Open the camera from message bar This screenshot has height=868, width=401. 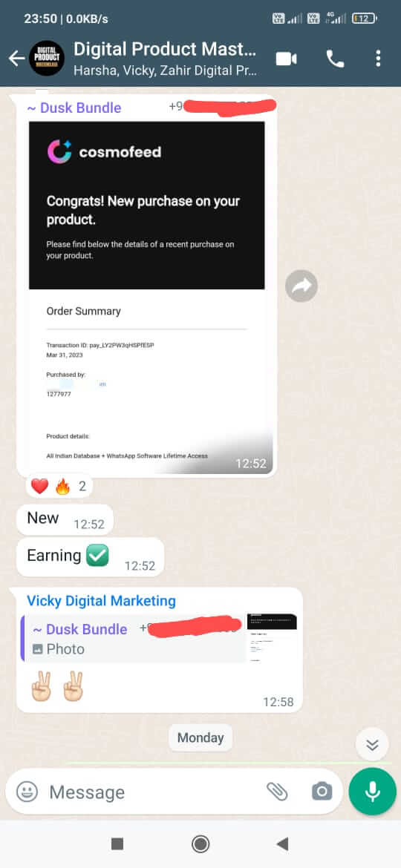pos(322,792)
